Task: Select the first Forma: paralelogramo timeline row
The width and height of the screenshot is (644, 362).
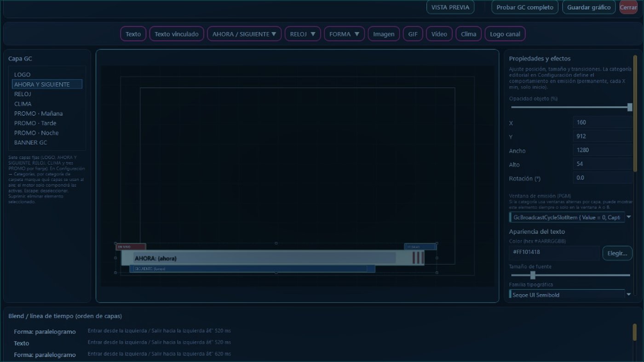Action: point(45,332)
